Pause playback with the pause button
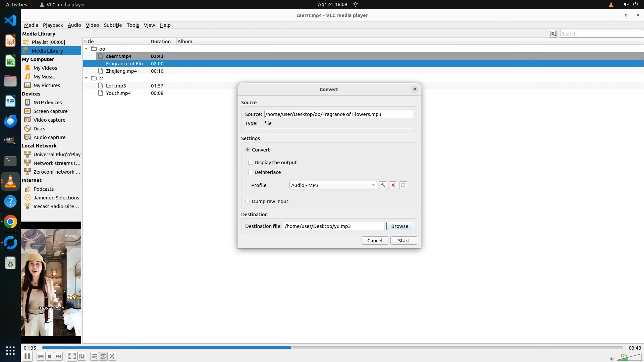 point(27,356)
